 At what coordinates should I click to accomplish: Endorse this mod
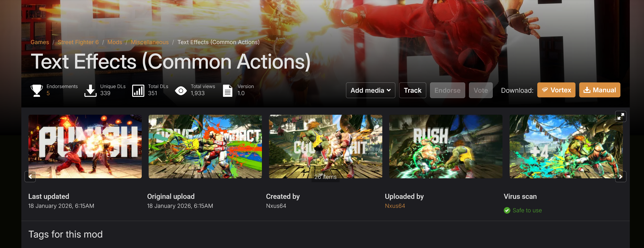coord(447,90)
